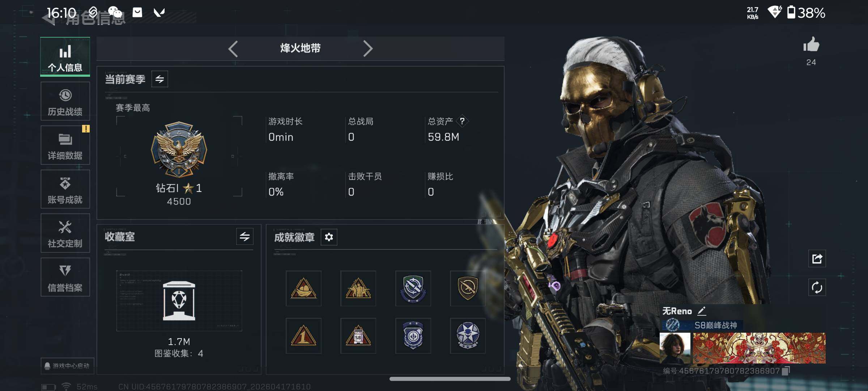Screen dimensions: 868x391
Task: Switch to the 详细数据 tab
Action: [65, 145]
